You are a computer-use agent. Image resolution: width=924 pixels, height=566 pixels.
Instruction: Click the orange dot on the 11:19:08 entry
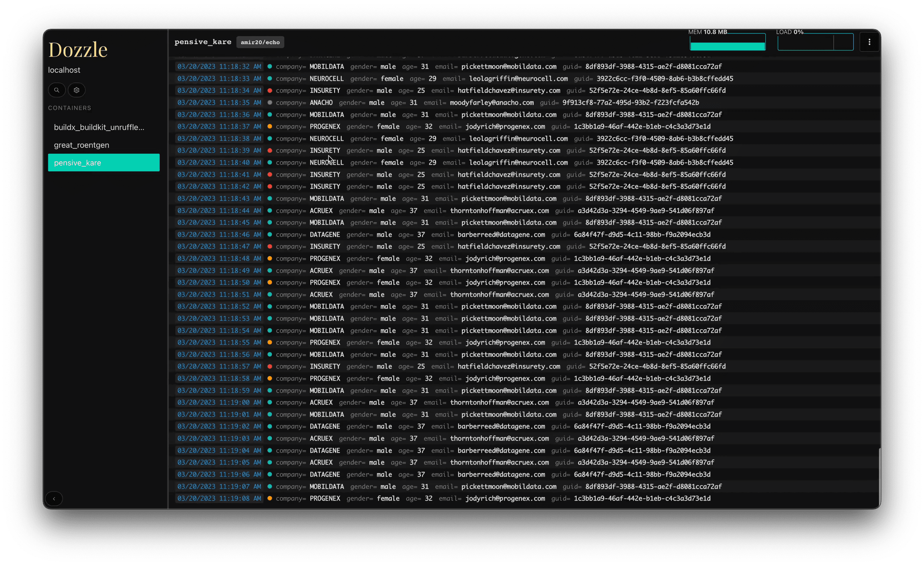click(270, 498)
